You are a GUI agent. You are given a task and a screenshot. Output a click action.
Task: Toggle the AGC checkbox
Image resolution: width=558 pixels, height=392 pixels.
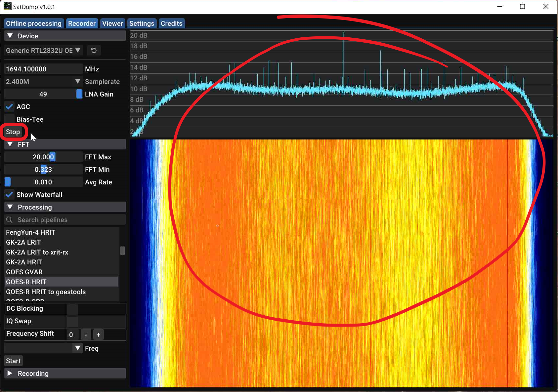point(10,107)
